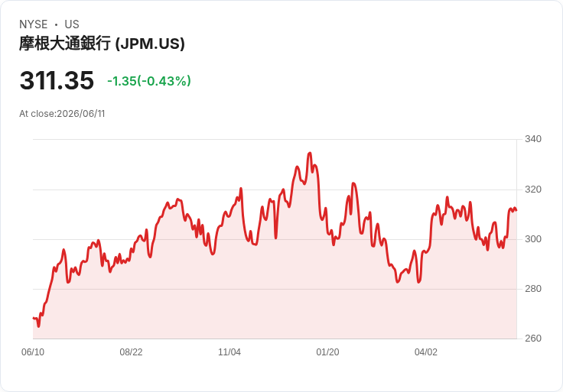
Task: Click the chart low point near start below 270
Action: coord(38,326)
